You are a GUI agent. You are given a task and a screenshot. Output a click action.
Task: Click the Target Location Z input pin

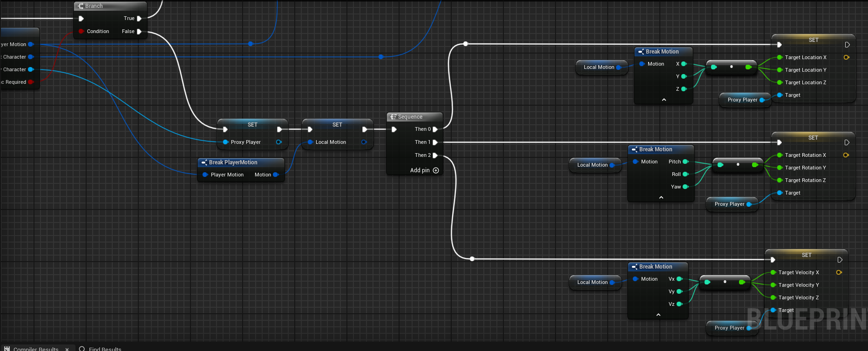pyautogui.click(x=780, y=82)
